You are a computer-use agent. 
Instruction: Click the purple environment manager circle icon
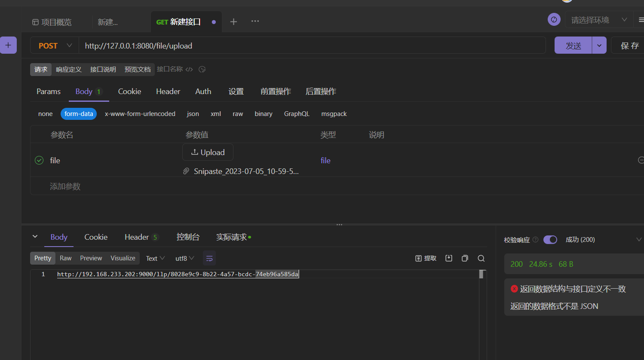pos(554,19)
